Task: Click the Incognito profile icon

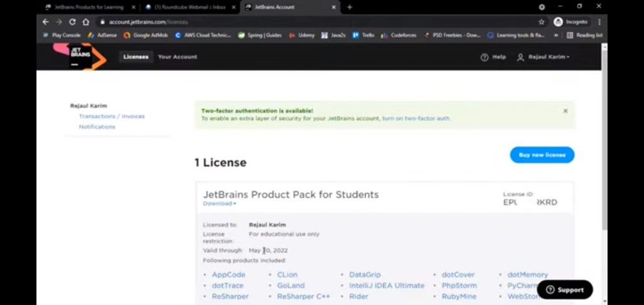Action: pyautogui.click(x=558, y=22)
